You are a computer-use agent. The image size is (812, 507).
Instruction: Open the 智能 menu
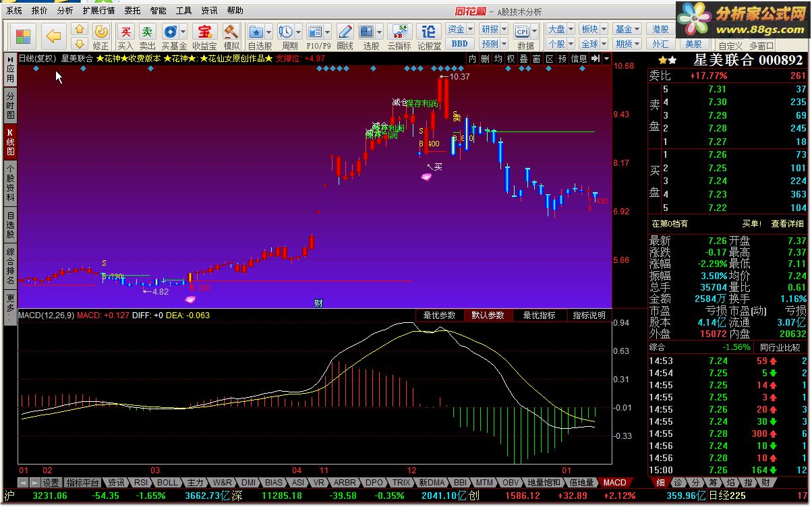158,11
